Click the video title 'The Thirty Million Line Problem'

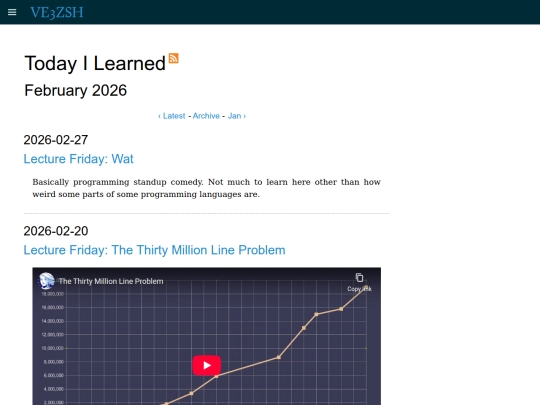111,281
